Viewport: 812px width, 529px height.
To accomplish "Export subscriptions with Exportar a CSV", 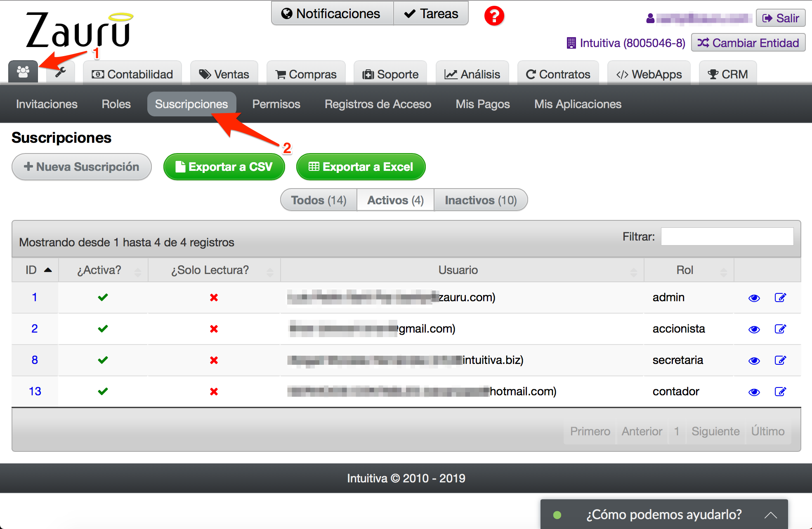I will coord(224,167).
